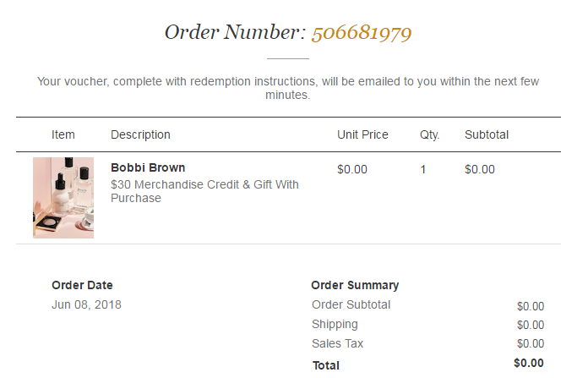This screenshot has width=588, height=378.
Task: Click the Bobbi Brown product thumbnail image
Action: tap(63, 198)
